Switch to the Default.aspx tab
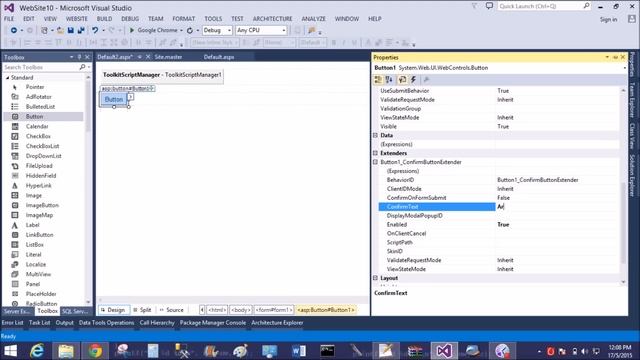640x360 pixels. pos(219,57)
